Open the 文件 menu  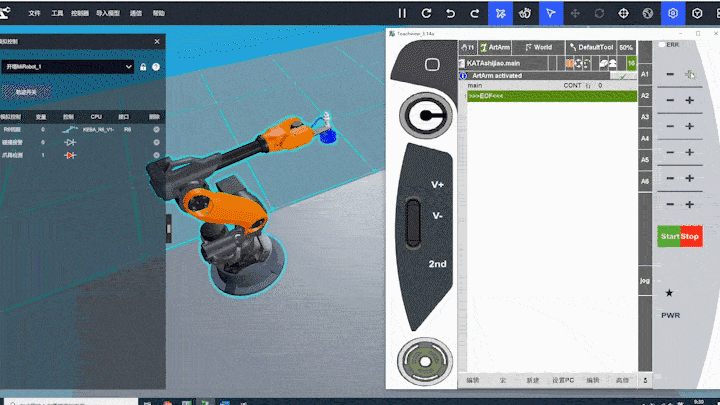click(35, 15)
